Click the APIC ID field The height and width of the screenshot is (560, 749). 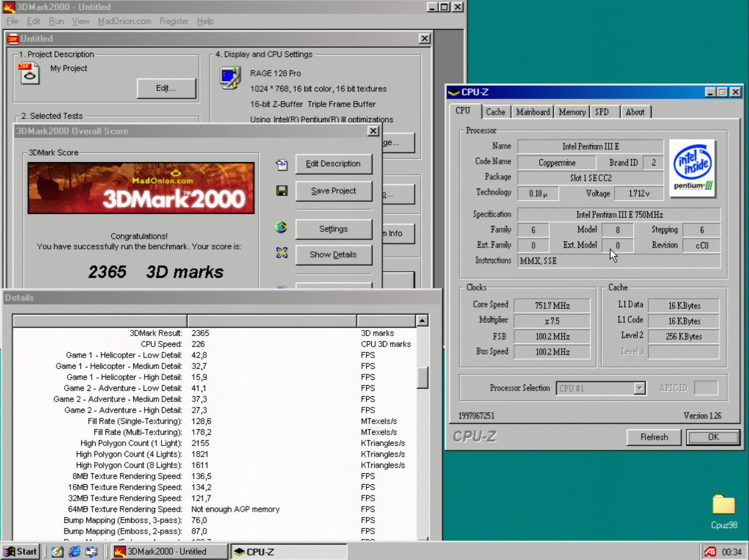(x=706, y=388)
